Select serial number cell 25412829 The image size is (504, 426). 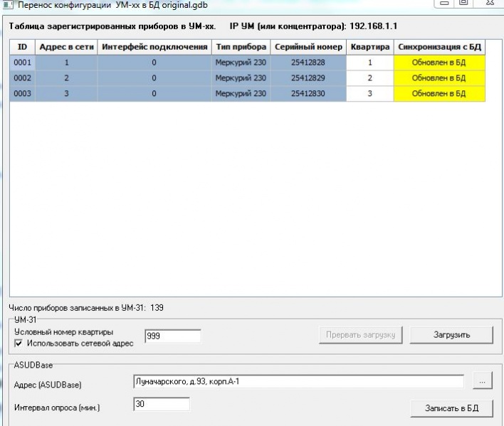(x=308, y=78)
